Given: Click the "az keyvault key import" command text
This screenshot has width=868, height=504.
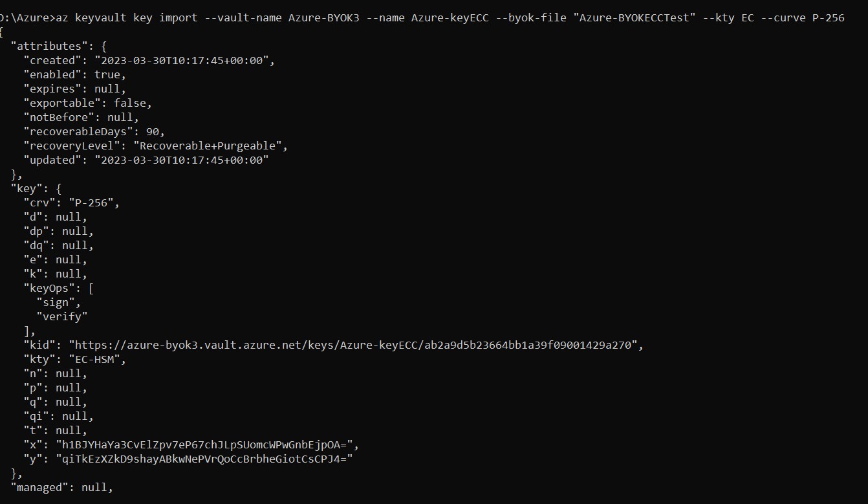Looking at the screenshot, I should pyautogui.click(x=127, y=17).
